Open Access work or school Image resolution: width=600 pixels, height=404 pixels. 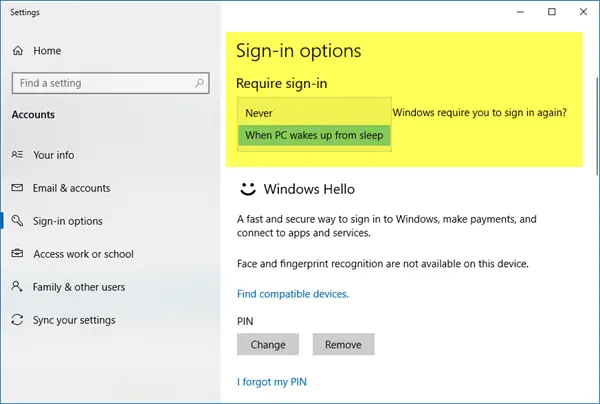(x=83, y=254)
